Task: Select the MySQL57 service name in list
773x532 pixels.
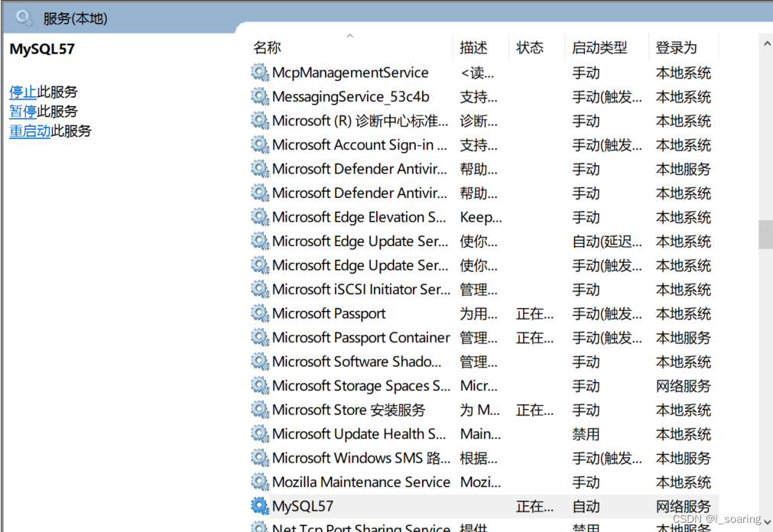Action: 303,506
